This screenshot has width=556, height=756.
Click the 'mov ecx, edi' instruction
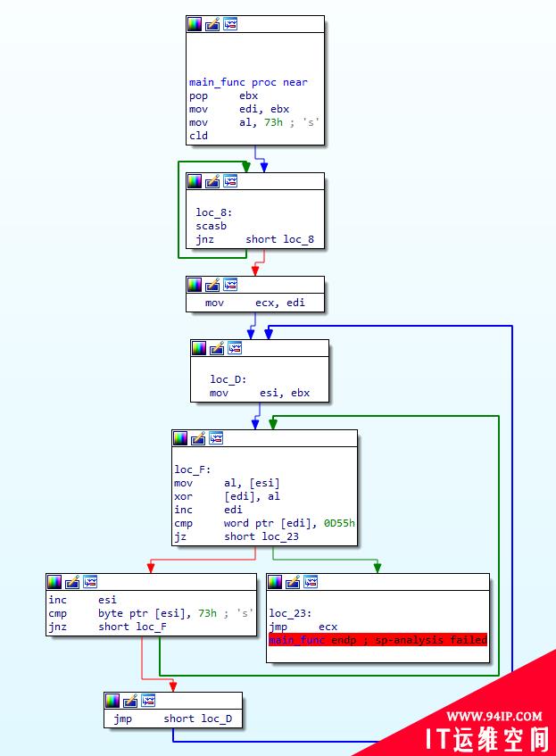(x=255, y=303)
